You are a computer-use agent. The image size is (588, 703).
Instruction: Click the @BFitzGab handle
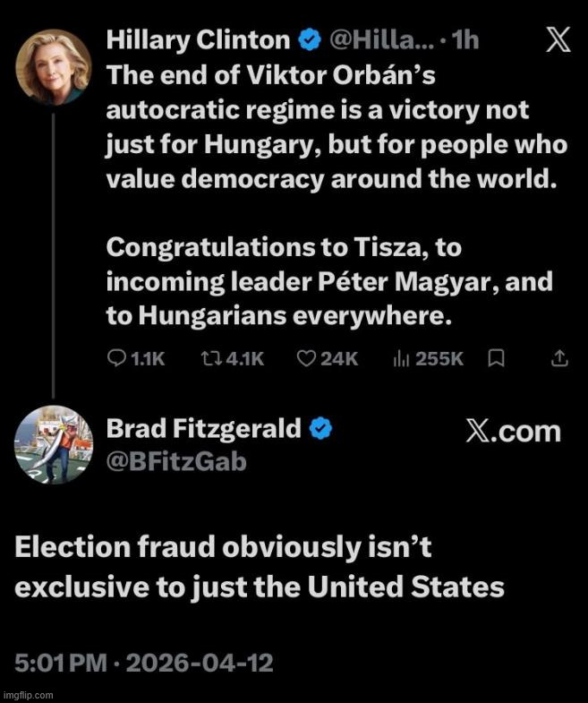tap(175, 460)
